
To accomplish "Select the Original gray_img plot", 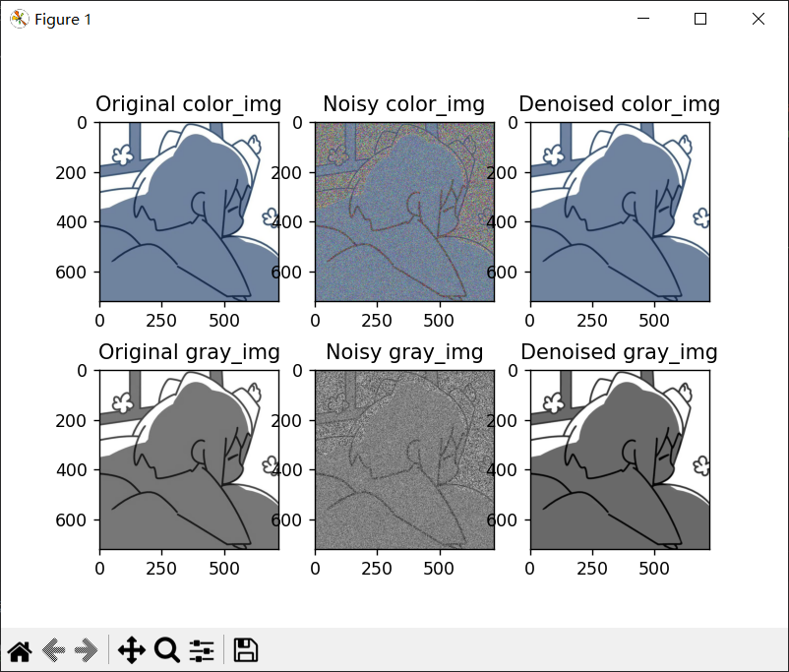I will [189, 459].
